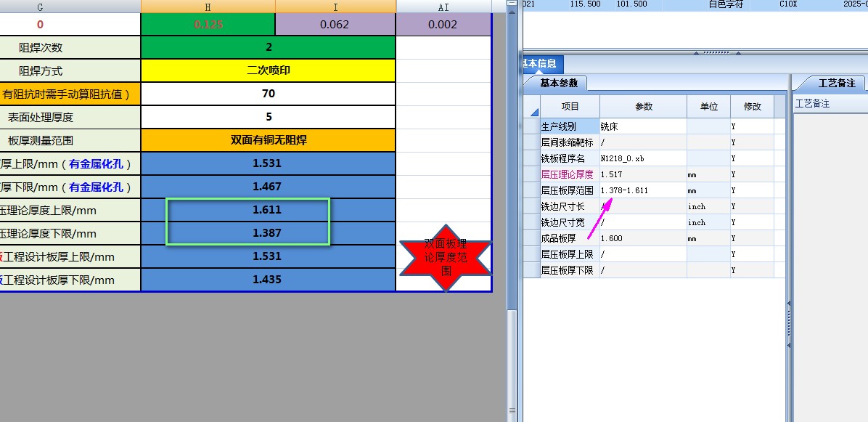Select the 阻焊次数 label cell
868x422 pixels.
[x=70, y=48]
